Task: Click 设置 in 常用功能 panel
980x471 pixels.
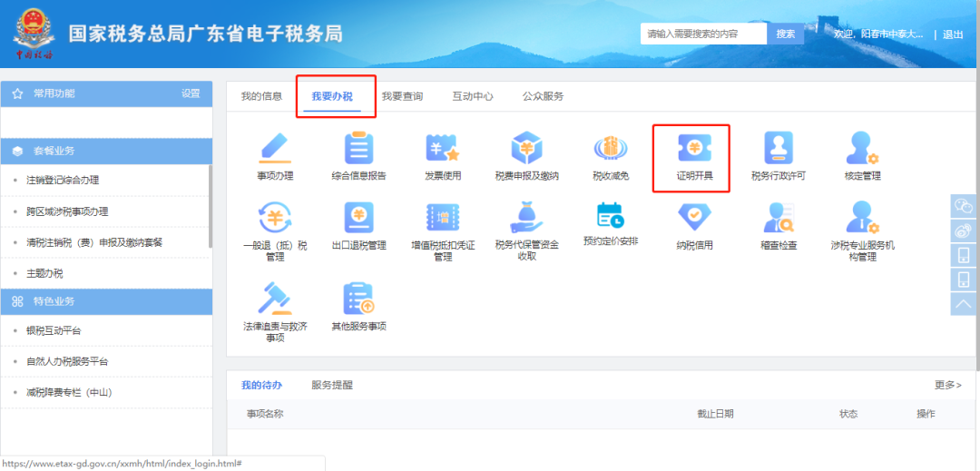Action: click(191, 93)
